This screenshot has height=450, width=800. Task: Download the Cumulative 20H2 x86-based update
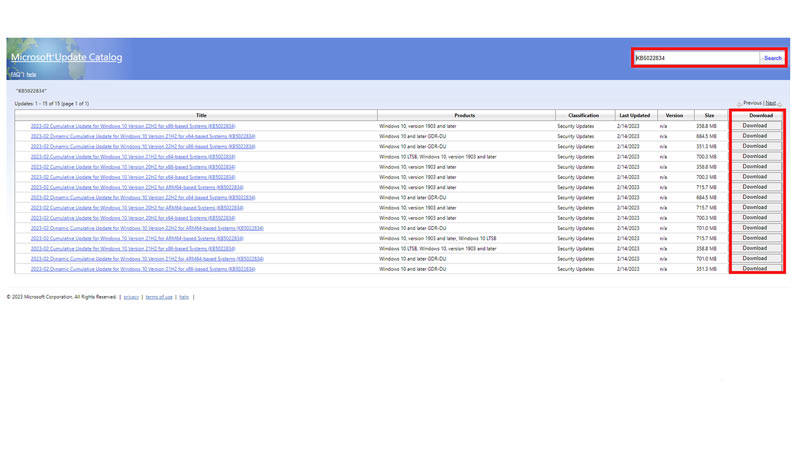point(755,166)
